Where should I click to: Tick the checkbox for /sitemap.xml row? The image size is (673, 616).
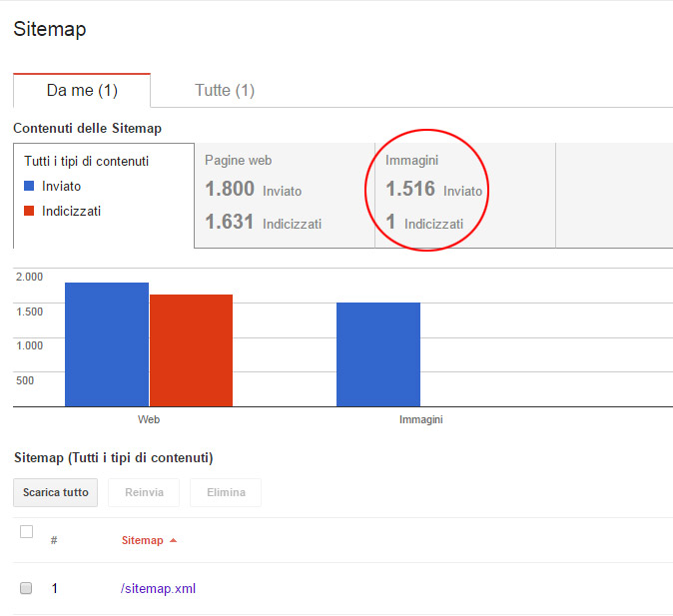[x=26, y=588]
